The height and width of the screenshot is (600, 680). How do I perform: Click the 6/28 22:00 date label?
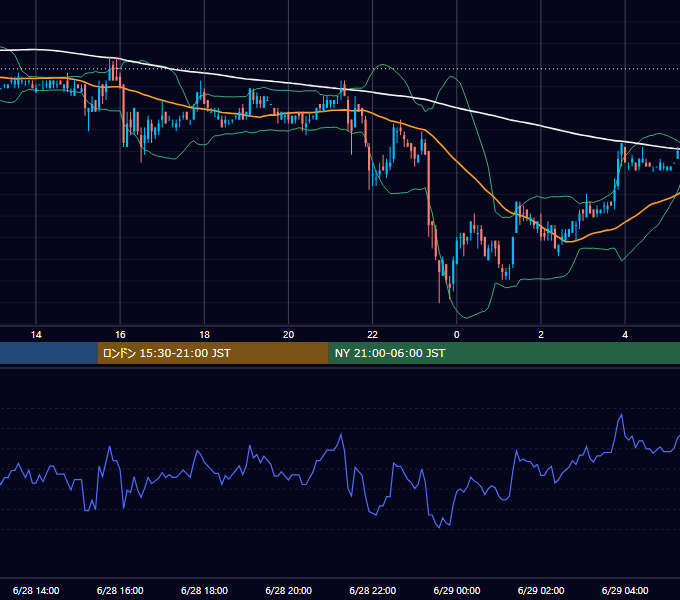tap(373, 590)
